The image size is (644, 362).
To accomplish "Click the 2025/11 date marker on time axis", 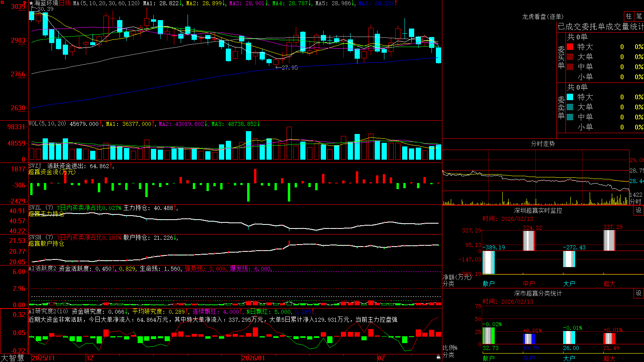I will [43, 358].
